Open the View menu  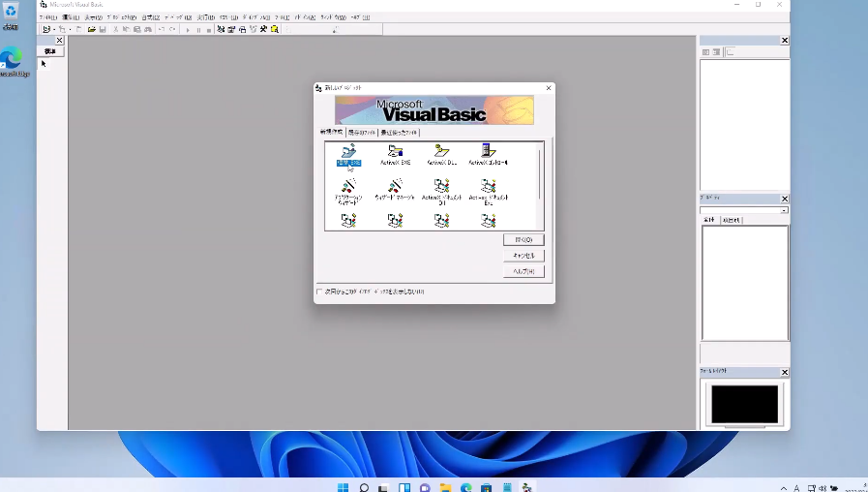tap(93, 17)
